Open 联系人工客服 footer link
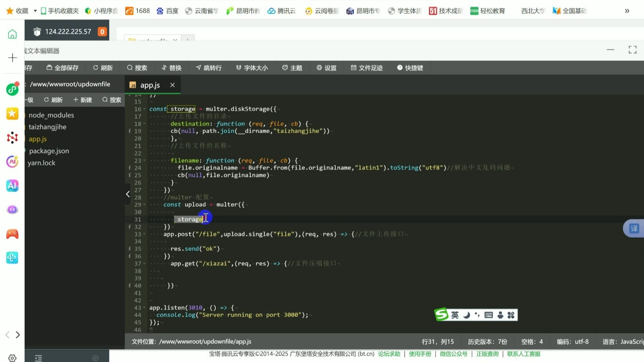Viewport: 644px width, 362px height. click(524, 354)
